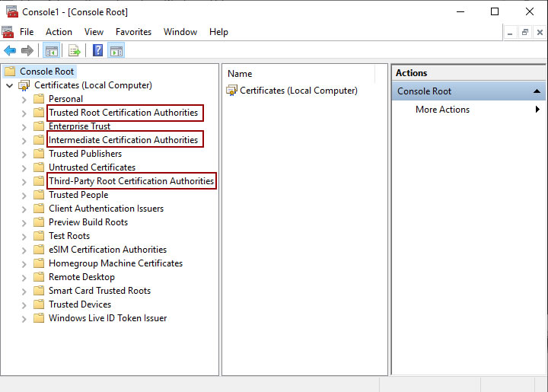Toggle Show/Hide Console Tree toolbar icon
This screenshot has height=392, width=548.
click(52, 51)
